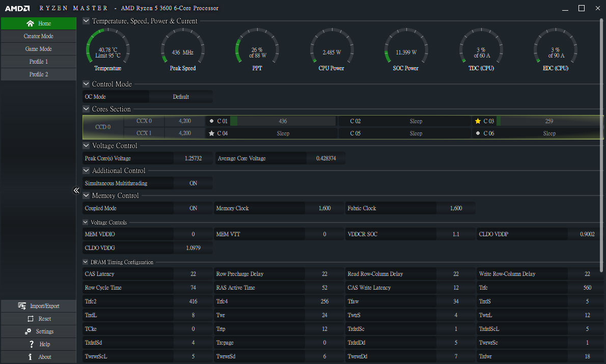Collapse the Voltage Control section

coord(86,146)
